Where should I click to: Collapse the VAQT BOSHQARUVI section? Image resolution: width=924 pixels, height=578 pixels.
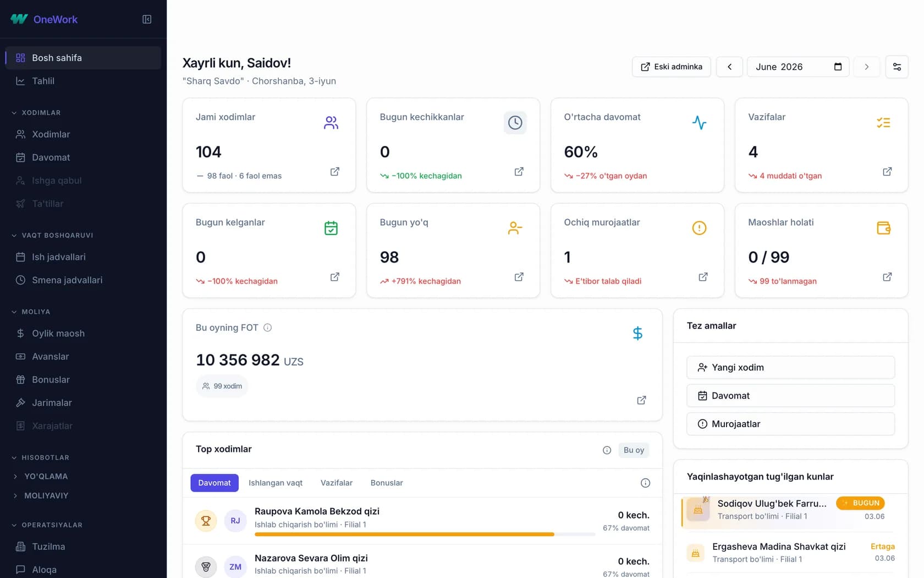[x=52, y=236]
